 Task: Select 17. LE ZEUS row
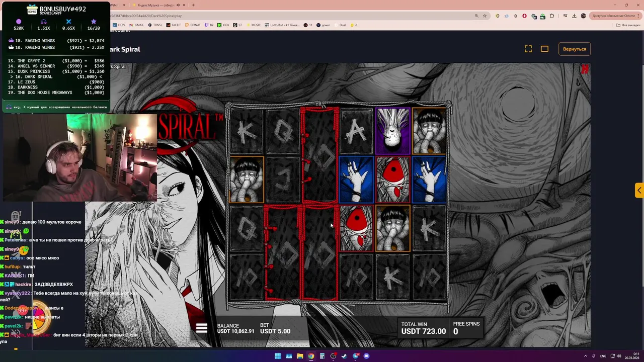56,82
